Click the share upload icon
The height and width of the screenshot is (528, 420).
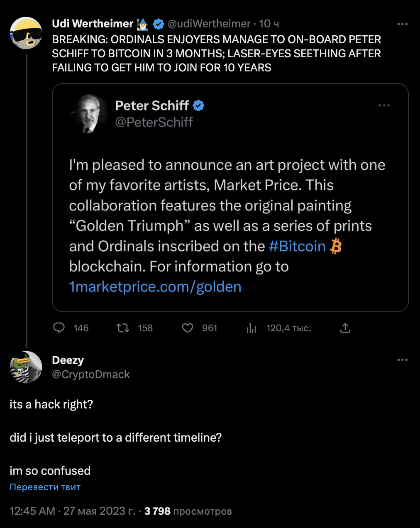click(345, 328)
